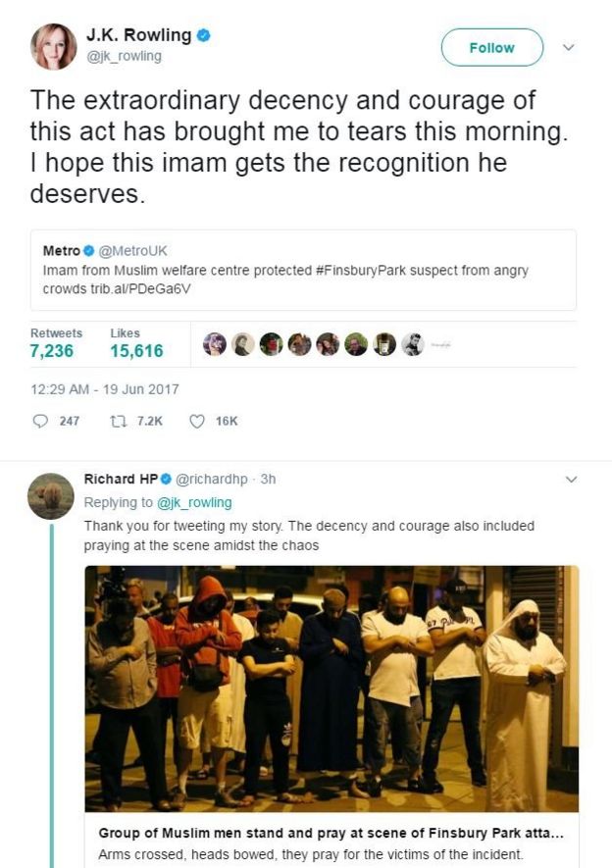This screenshot has width=612, height=868.
Task: Open Richard HP's profile avatar
Action: pos(50,496)
